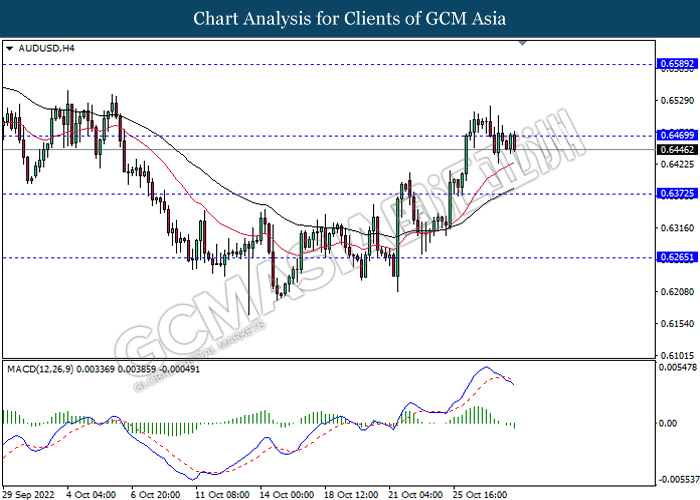Click the 21 Oct 04:00 time label
This screenshot has width=700, height=500.
pyautogui.click(x=415, y=495)
